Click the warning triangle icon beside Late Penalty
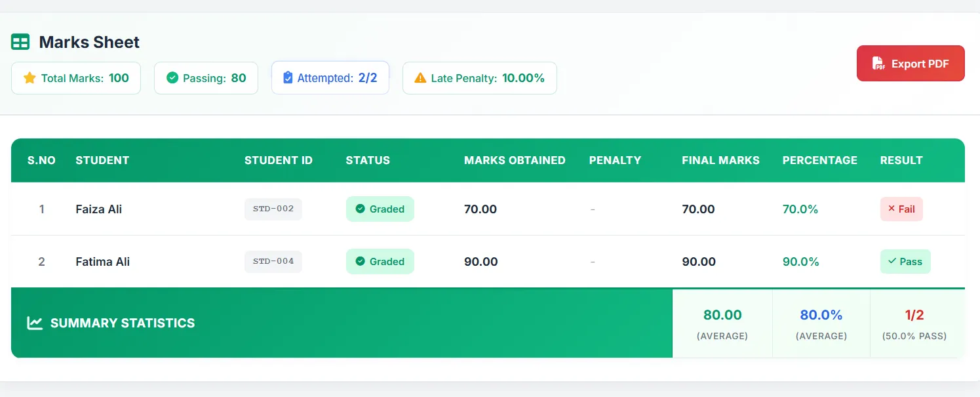This screenshot has width=980, height=397. (x=420, y=78)
